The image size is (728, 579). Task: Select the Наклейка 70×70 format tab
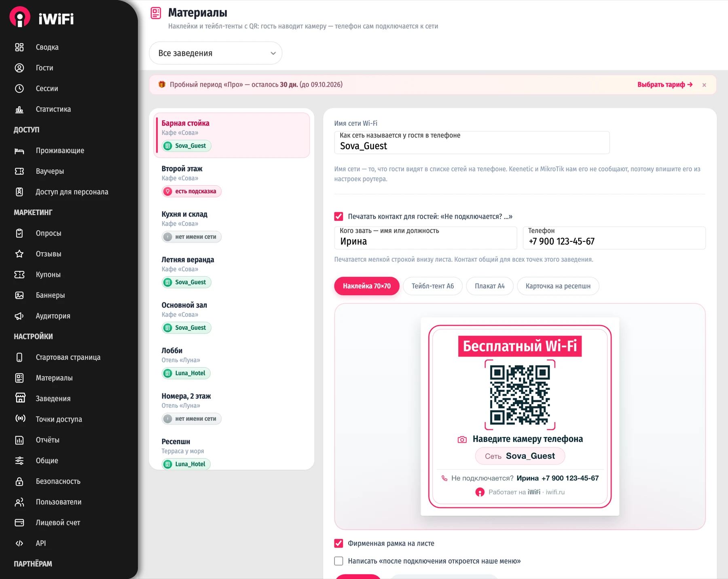point(367,286)
